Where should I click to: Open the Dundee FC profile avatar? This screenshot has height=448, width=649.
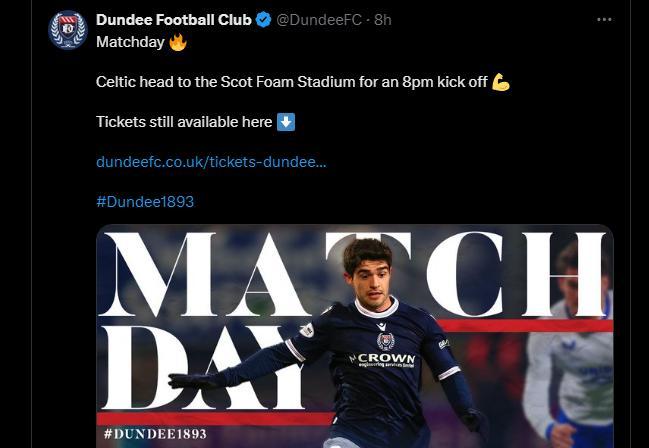(x=67, y=30)
